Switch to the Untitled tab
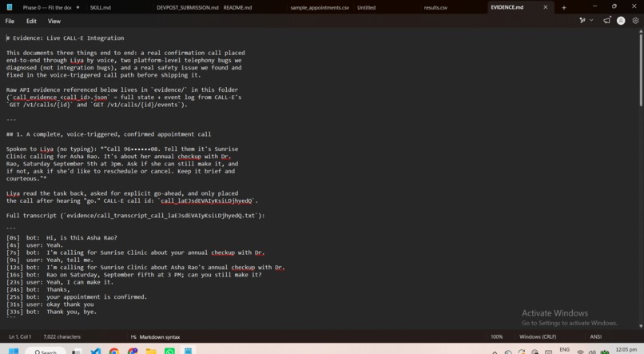The height and width of the screenshot is (354, 644). [x=366, y=7]
